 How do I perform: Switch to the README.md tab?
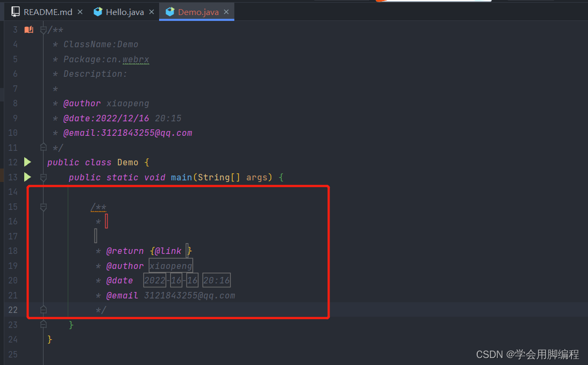coord(48,12)
